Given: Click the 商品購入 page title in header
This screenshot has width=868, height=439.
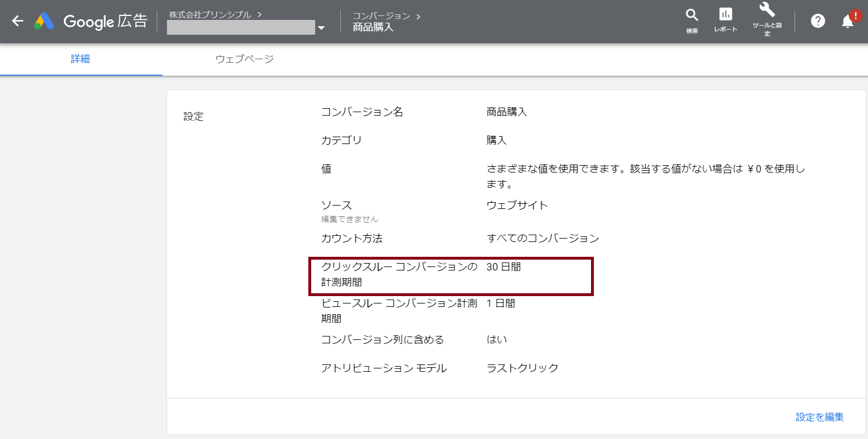Looking at the screenshot, I should click(373, 27).
